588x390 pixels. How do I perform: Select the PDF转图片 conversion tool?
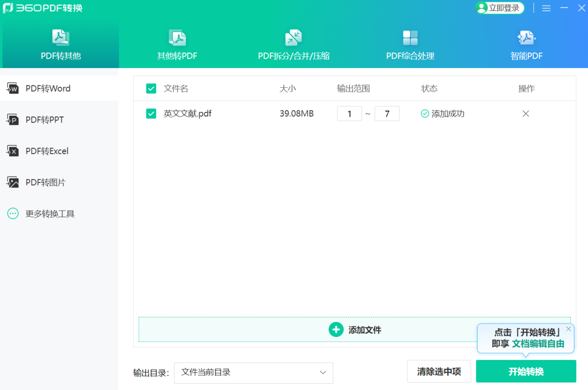(46, 182)
